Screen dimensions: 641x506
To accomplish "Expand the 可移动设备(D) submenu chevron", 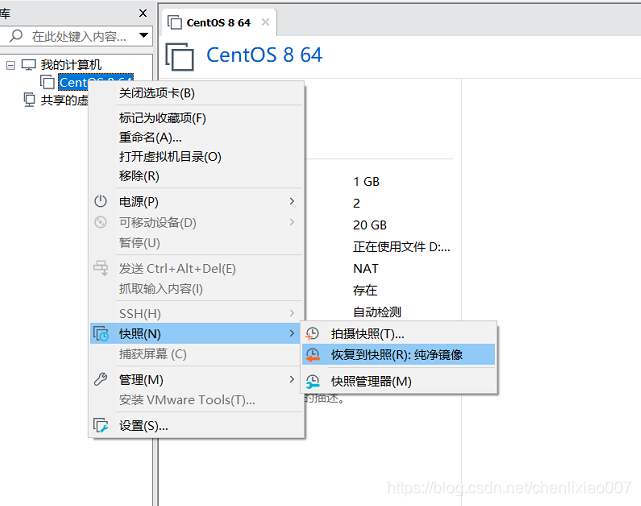I will 291,222.
